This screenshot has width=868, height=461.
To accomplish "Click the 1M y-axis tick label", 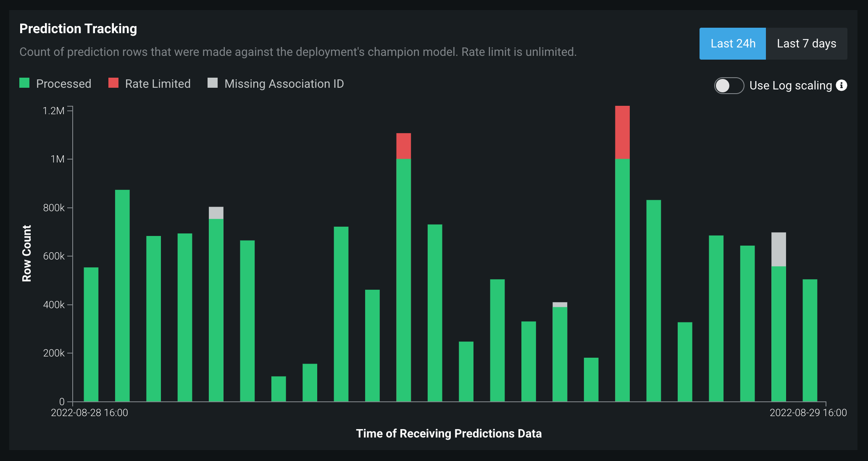I will coord(58,159).
